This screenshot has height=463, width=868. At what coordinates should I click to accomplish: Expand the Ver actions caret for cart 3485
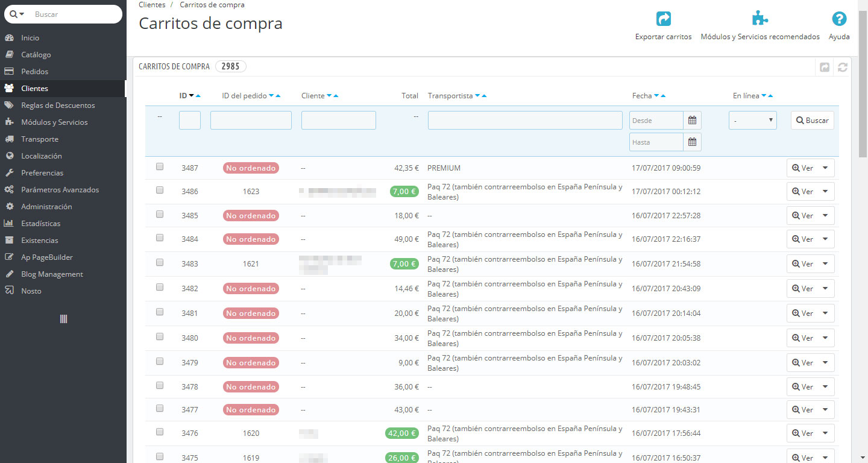826,216
